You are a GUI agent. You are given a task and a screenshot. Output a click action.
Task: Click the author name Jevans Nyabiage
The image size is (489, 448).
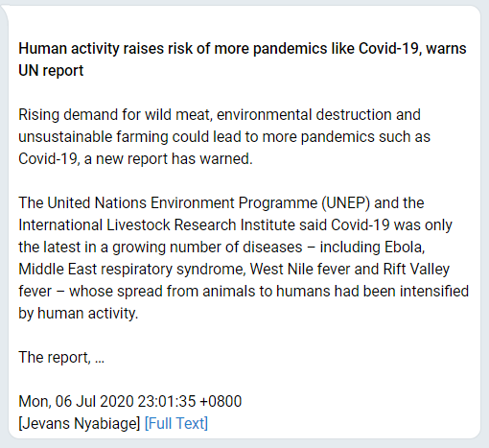[80, 423]
